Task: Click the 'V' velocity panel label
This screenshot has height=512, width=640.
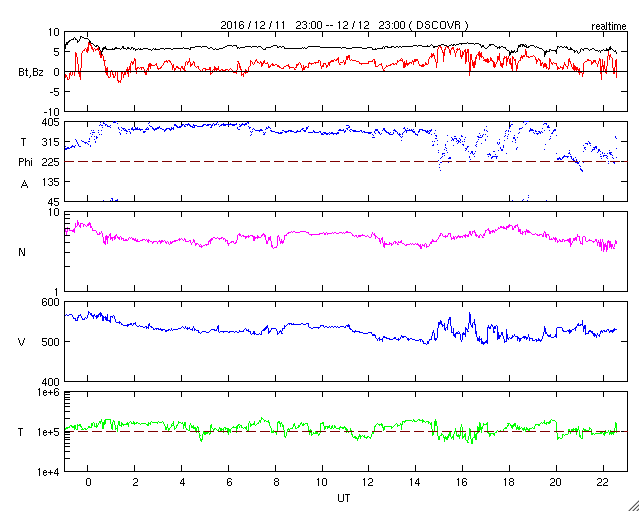Action: pyautogui.click(x=22, y=342)
